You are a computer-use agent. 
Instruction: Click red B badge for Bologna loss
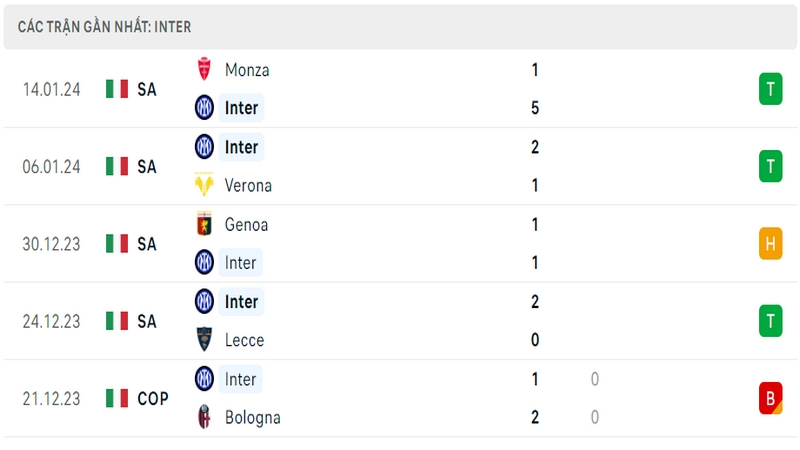click(770, 398)
